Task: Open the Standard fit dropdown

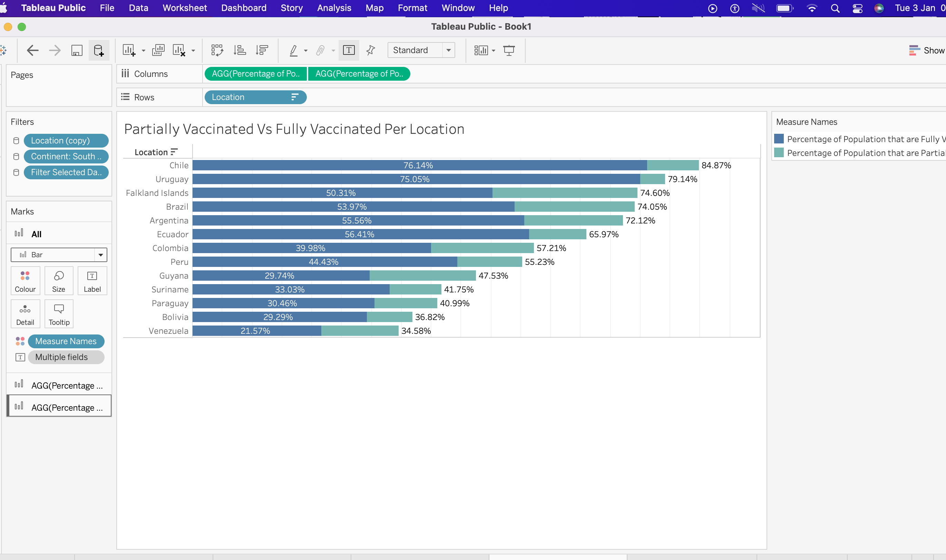Action: point(448,50)
